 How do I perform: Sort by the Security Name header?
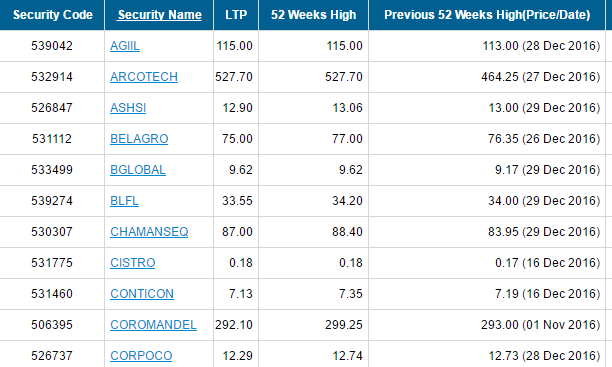[160, 15]
